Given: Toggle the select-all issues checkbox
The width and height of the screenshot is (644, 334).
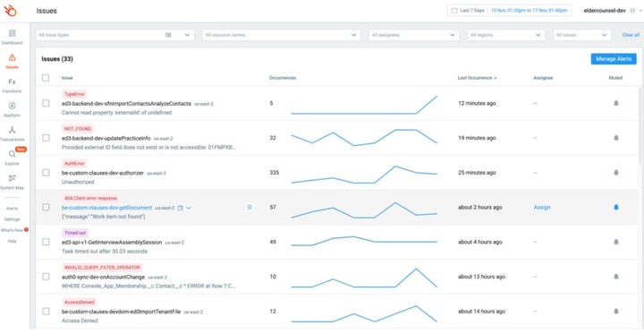Looking at the screenshot, I should click(46, 78).
